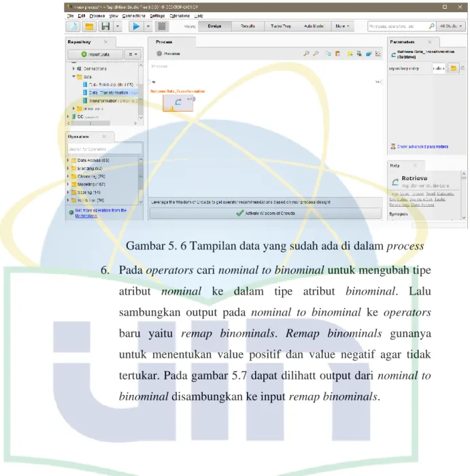Run the process with blue play button
This screenshot has width=470, height=476.
(136, 27)
